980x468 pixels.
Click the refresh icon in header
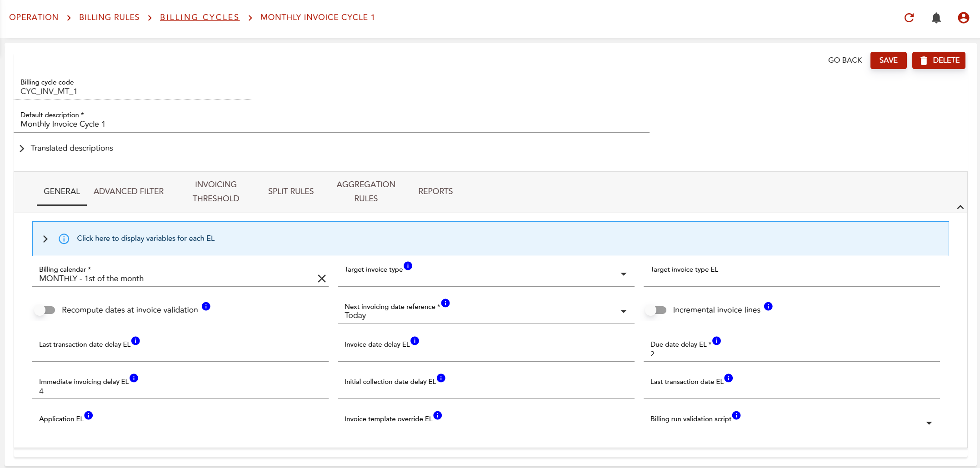pyautogui.click(x=909, y=18)
